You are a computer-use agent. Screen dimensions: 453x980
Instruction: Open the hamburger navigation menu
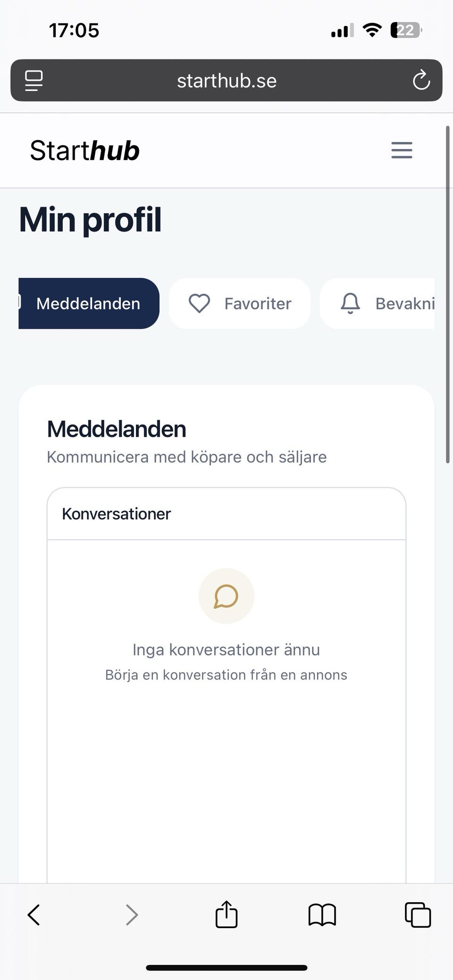(x=402, y=150)
